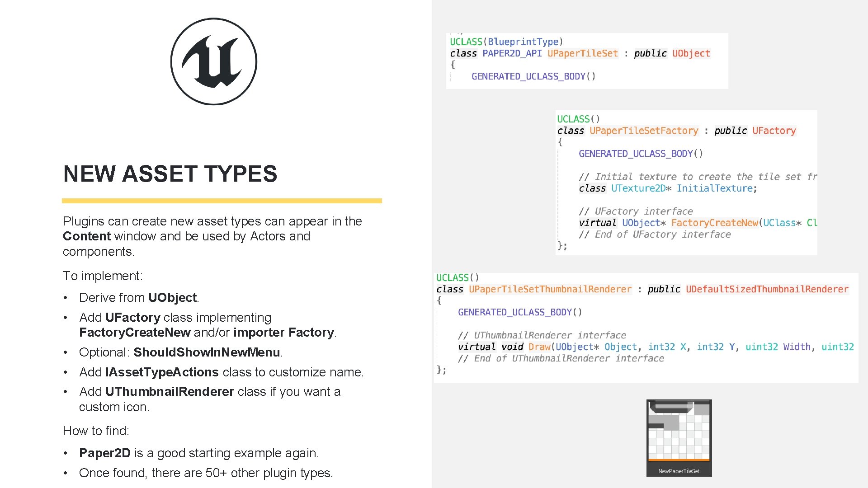
Task: Click PAPER2D_API macro in first snippet
Action: 512,53
